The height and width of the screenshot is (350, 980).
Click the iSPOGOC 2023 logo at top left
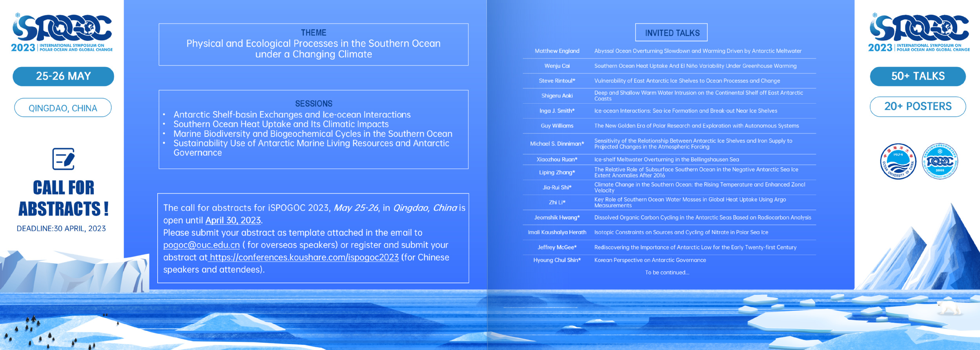tap(62, 33)
